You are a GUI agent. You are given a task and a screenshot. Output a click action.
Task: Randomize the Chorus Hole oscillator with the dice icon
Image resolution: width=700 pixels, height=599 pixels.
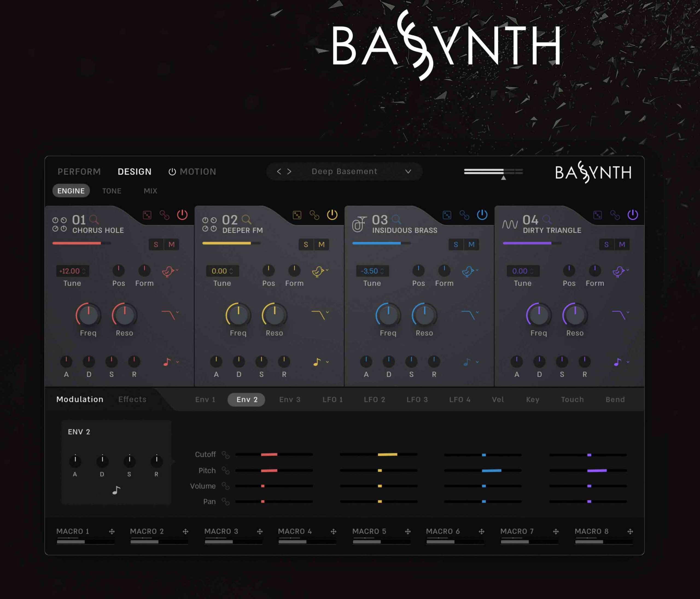(x=148, y=215)
